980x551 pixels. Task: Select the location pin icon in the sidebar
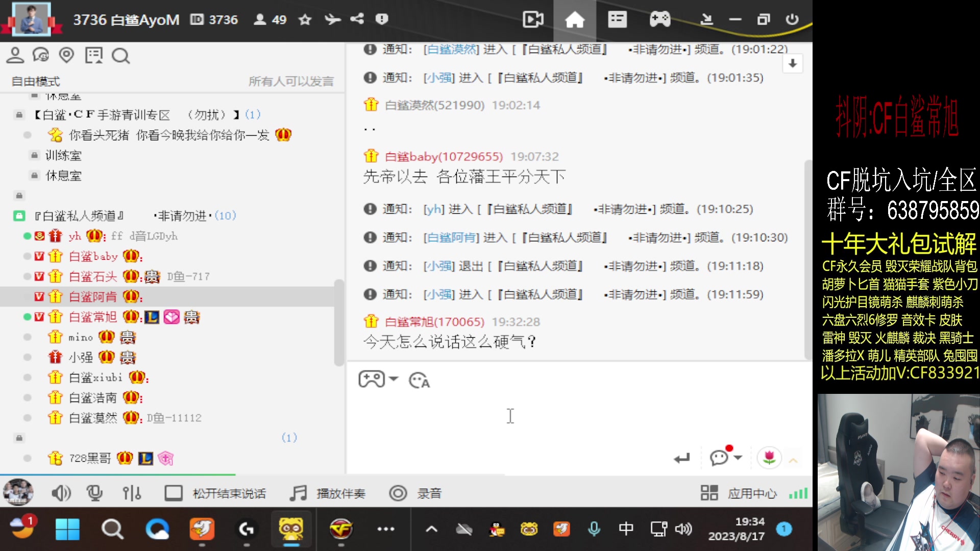point(66,55)
